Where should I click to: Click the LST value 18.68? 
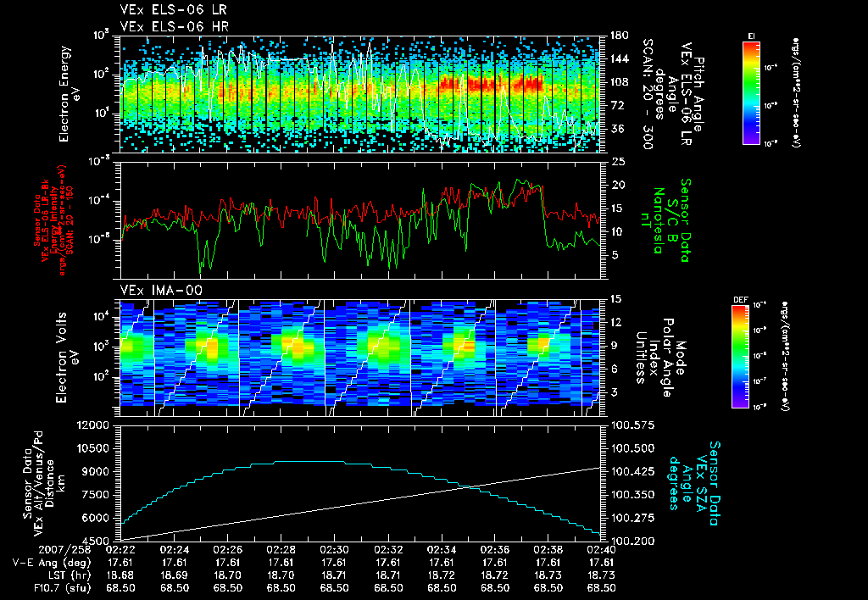pyautogui.click(x=120, y=575)
